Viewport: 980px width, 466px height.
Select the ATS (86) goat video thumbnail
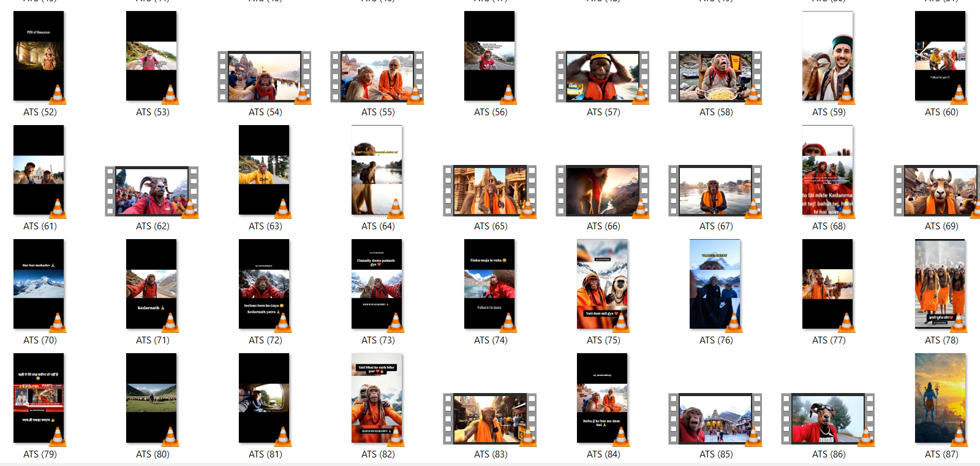point(828,419)
